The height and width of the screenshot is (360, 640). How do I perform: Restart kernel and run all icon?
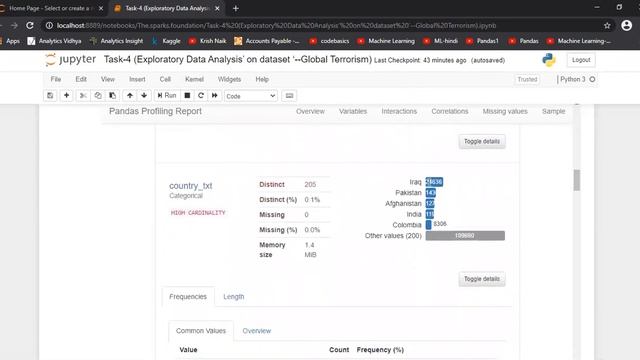(x=215, y=96)
